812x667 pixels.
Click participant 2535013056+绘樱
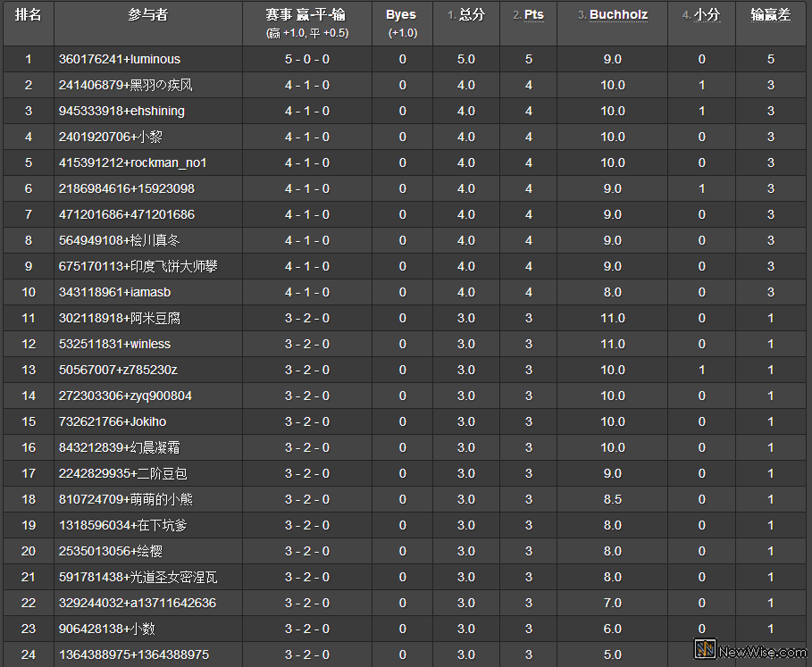click(111, 551)
